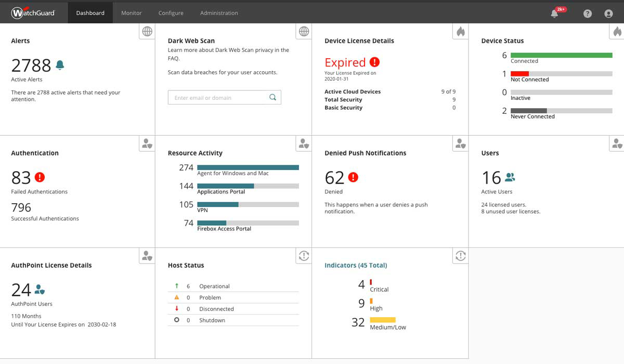
Task: Select the 274 Agent for Windows and Mac bar
Action: point(248,167)
